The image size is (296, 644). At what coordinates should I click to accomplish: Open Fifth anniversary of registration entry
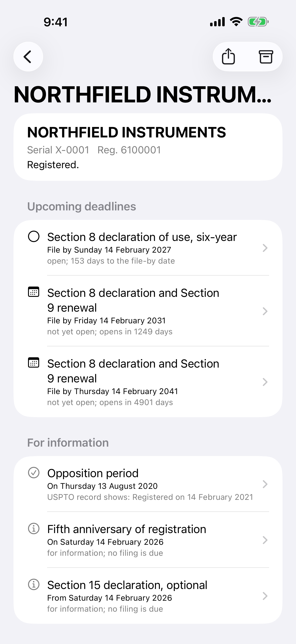point(148,540)
